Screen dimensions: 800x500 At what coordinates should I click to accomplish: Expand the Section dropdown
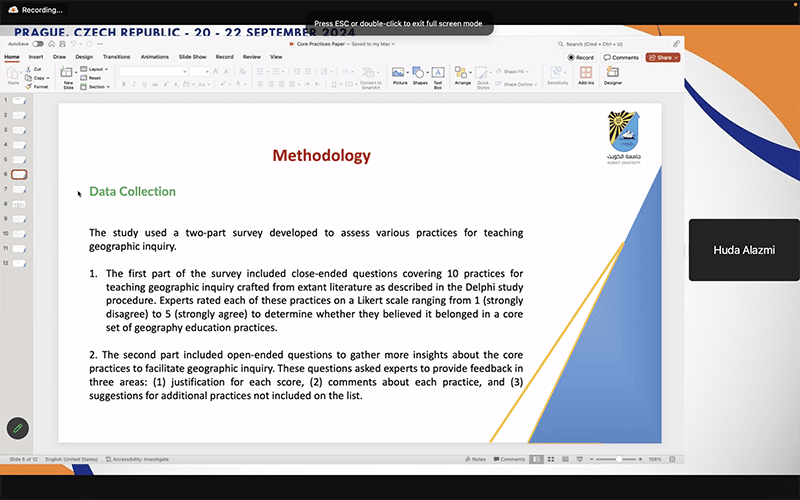pyautogui.click(x=97, y=87)
